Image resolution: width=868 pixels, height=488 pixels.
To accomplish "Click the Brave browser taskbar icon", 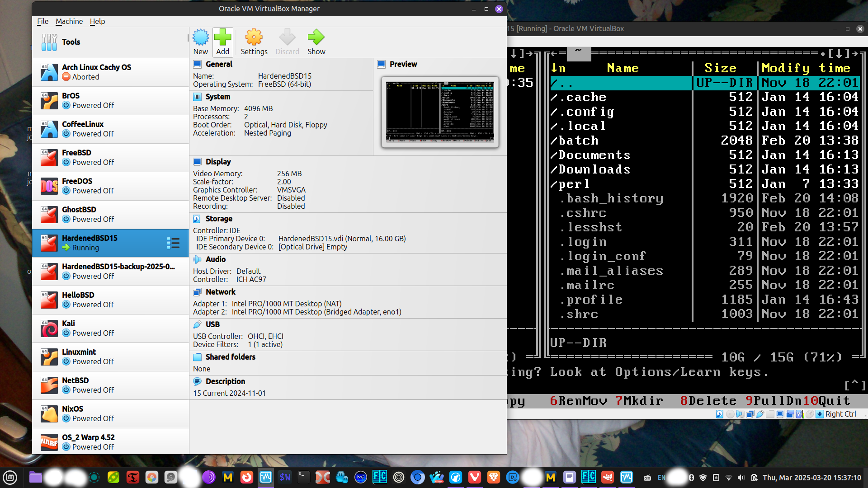I will 493,477.
